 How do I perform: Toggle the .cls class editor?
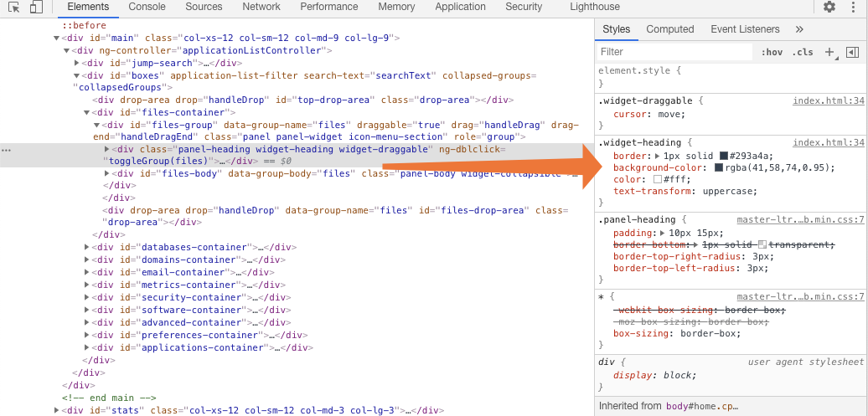pyautogui.click(x=802, y=52)
